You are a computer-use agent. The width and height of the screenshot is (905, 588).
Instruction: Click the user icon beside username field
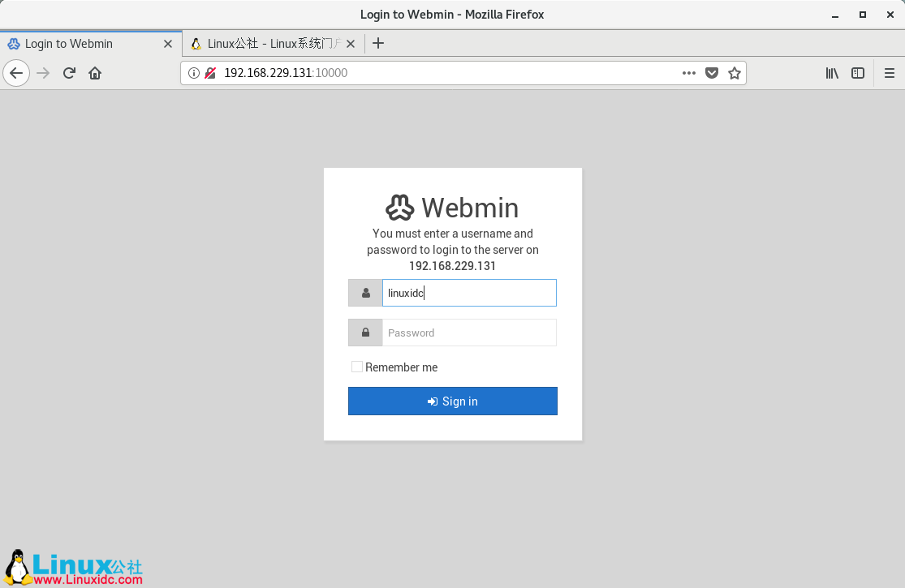[365, 293]
